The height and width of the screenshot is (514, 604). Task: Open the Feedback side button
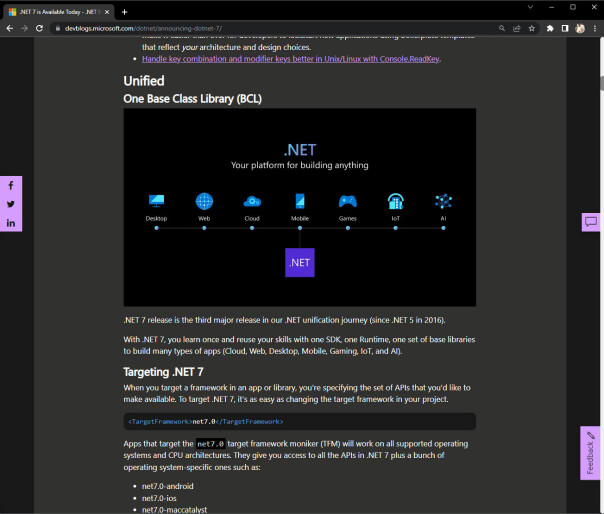tap(590, 453)
